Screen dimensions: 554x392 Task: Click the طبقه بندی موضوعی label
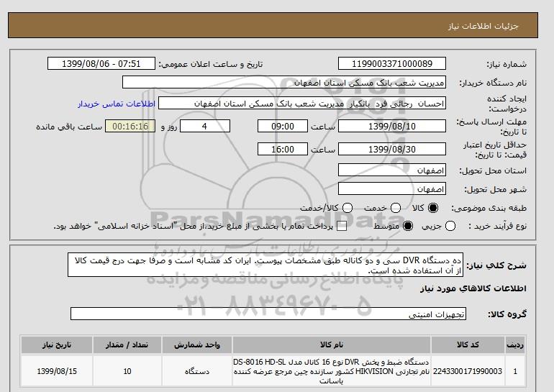tap(489, 209)
